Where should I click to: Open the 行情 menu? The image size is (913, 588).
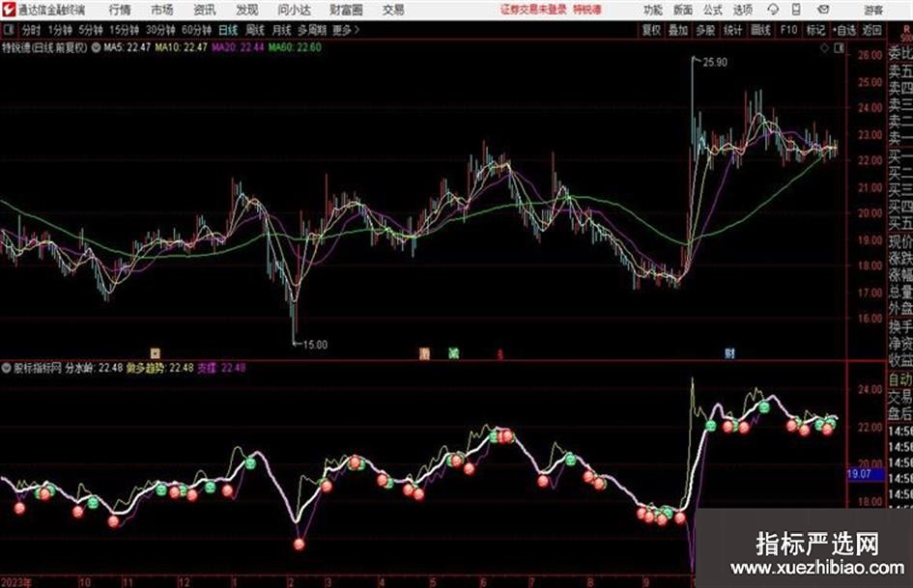point(120,10)
